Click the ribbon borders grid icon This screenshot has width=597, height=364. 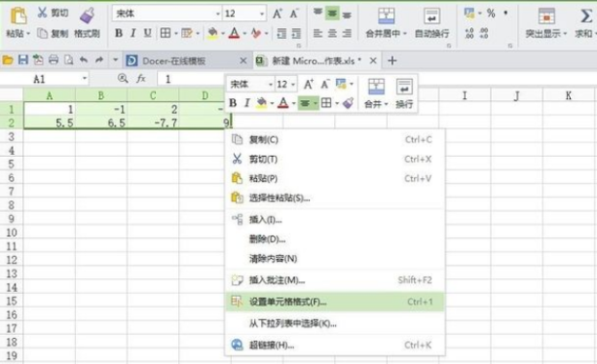pyautogui.click(x=166, y=33)
